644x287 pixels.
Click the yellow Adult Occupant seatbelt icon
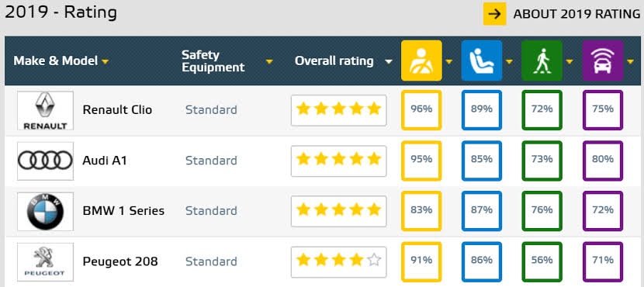[x=421, y=61]
